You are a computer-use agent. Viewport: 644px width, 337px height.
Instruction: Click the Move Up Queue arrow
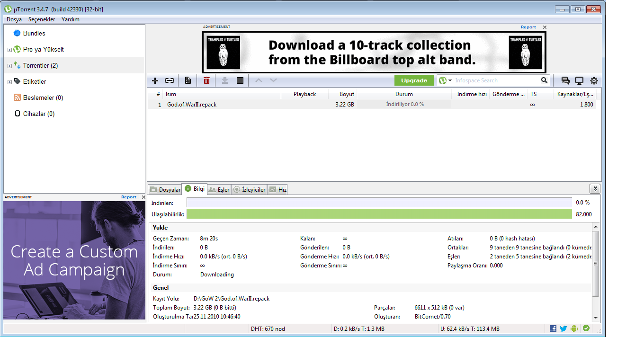[x=259, y=80]
